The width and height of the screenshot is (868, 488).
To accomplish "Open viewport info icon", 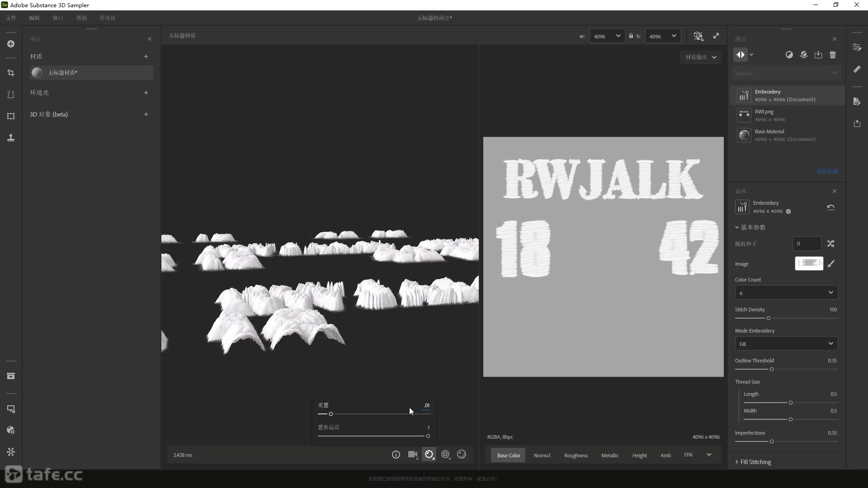I will click(396, 455).
